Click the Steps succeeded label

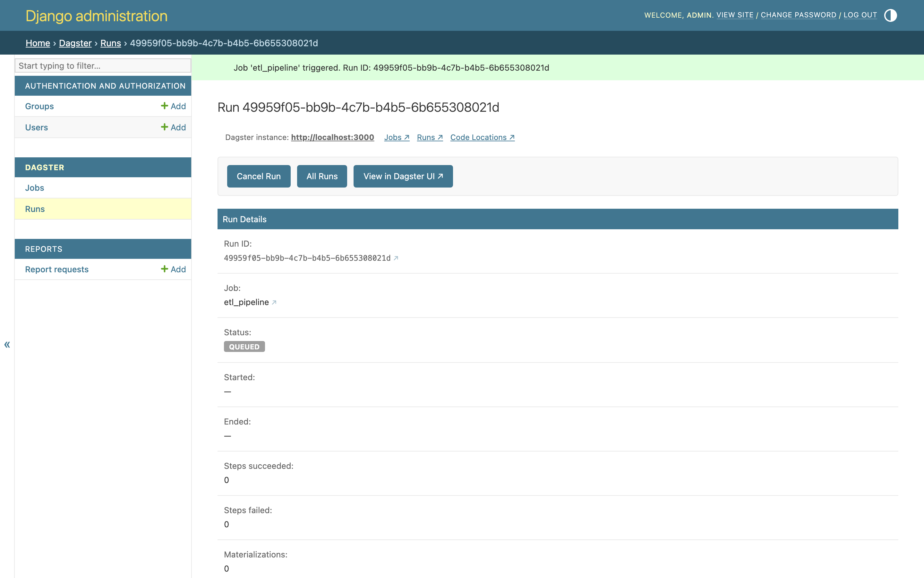click(259, 466)
